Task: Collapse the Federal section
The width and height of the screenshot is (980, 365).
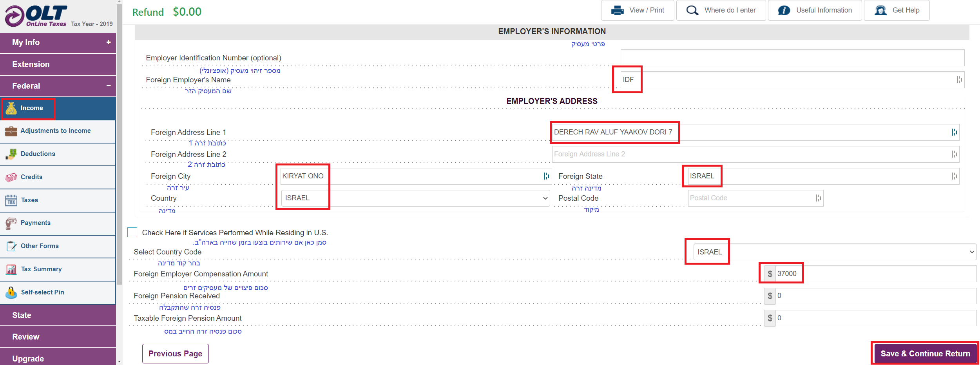Action: point(58,86)
